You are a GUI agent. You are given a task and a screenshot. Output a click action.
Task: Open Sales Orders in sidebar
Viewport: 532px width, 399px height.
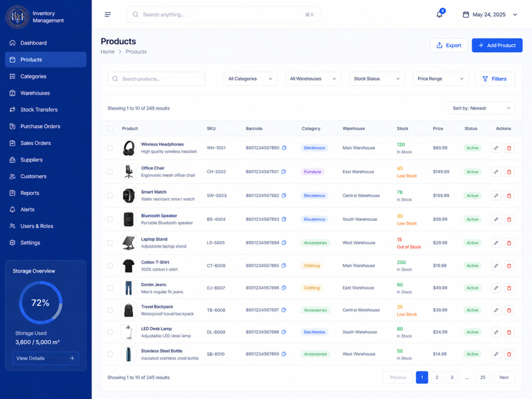[x=46, y=143]
